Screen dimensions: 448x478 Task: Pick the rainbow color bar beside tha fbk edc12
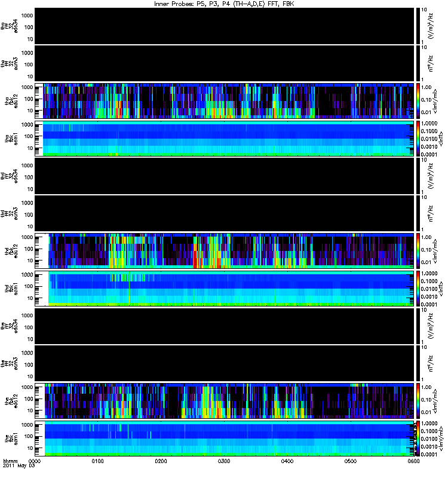pyautogui.click(x=418, y=101)
